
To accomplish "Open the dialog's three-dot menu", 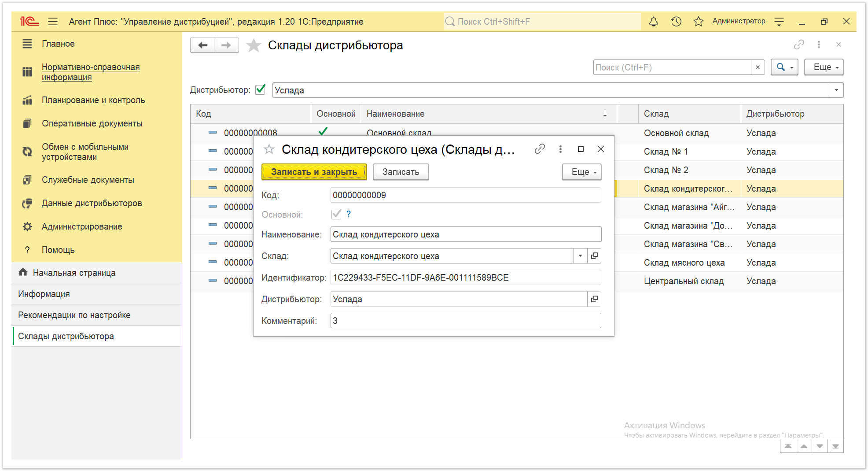I will click(x=560, y=149).
